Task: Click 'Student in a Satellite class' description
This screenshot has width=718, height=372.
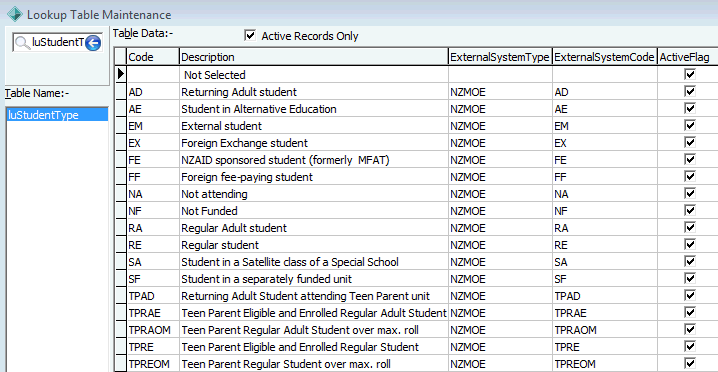Action: pos(313,262)
